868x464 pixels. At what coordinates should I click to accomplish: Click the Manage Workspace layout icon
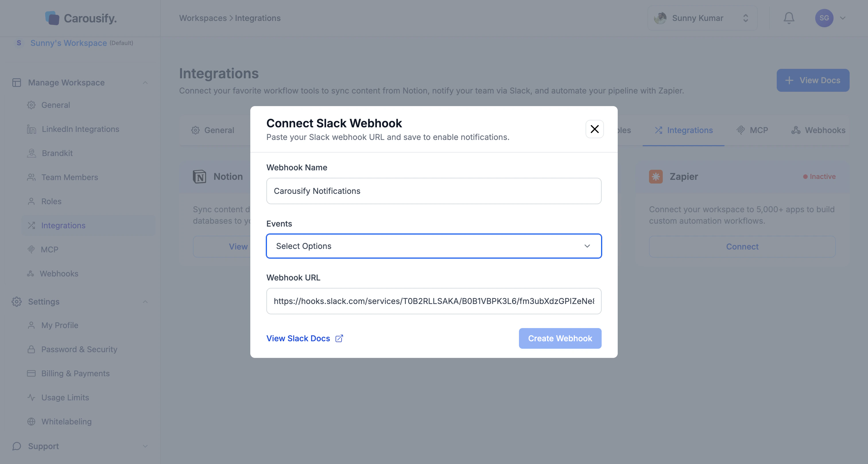[17, 83]
